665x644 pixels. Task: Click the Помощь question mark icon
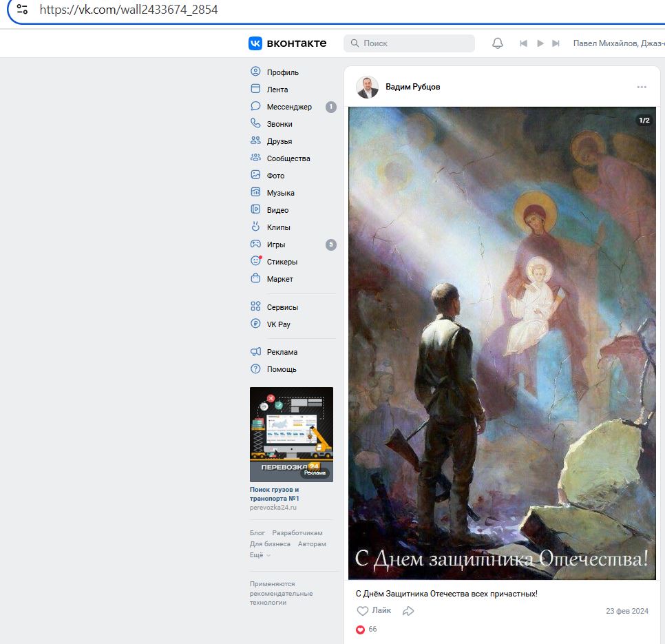255,368
